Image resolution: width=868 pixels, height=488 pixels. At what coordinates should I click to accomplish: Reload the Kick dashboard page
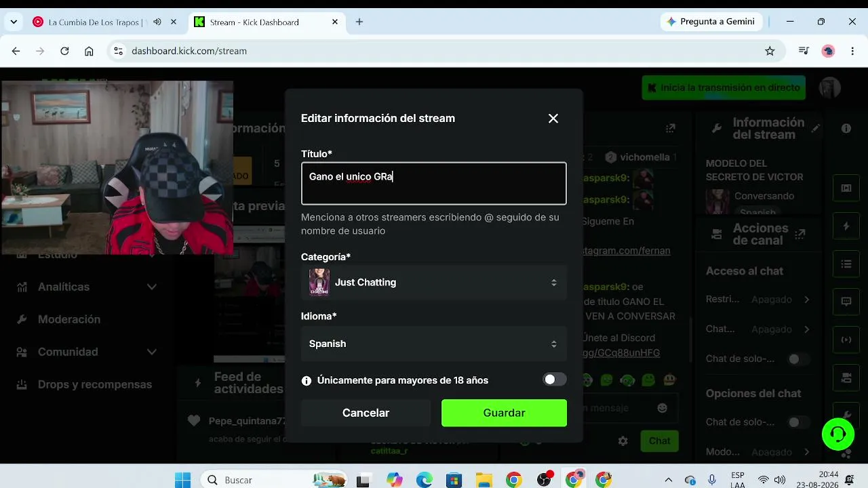tap(64, 51)
